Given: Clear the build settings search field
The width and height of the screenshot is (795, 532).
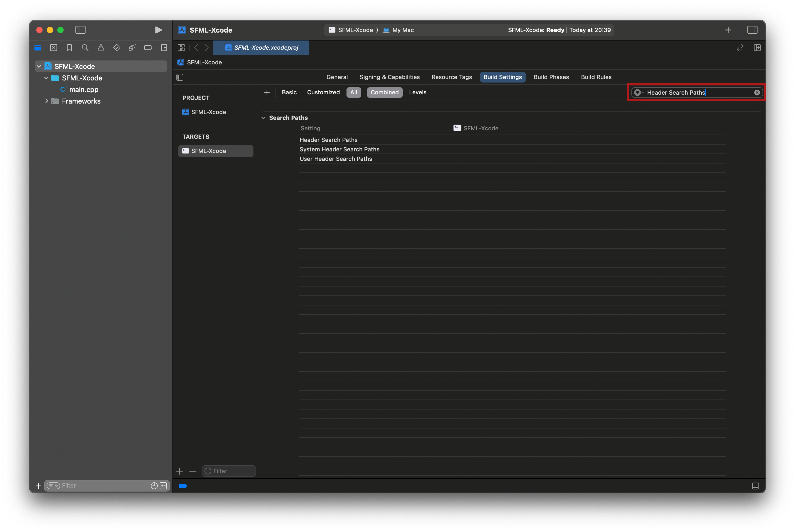Looking at the screenshot, I should tap(757, 93).
